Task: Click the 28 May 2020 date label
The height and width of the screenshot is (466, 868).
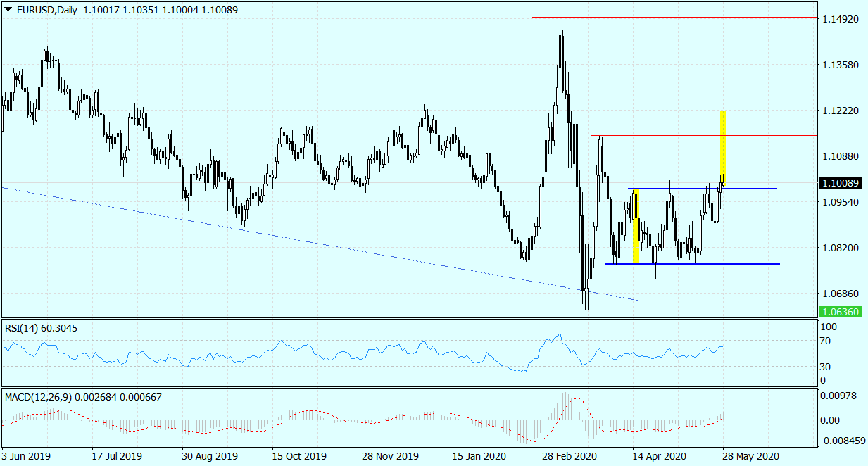Action: (750, 455)
